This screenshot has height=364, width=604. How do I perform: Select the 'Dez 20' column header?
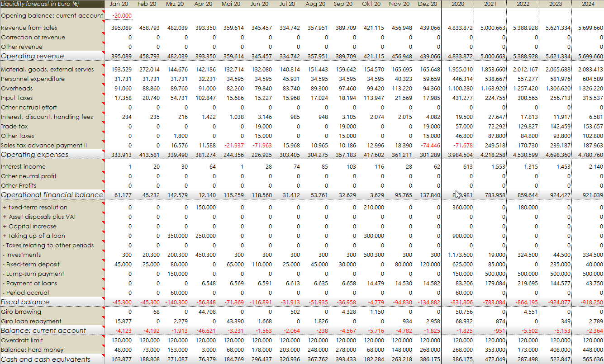[x=428, y=4]
